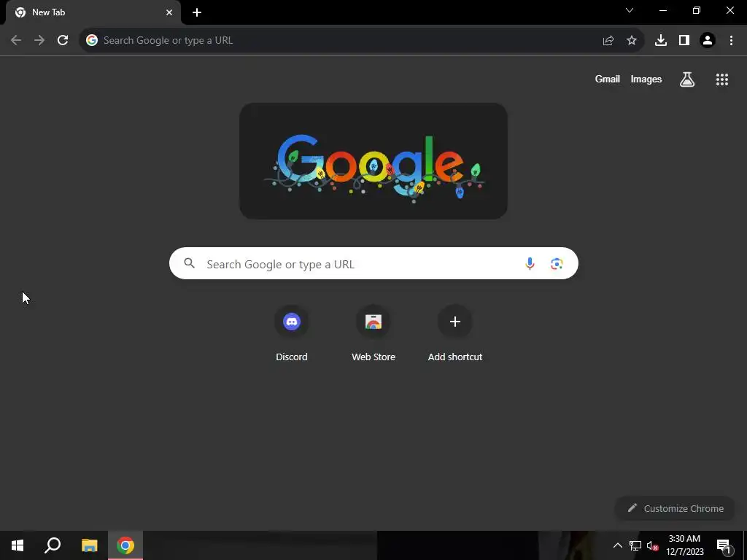Image resolution: width=747 pixels, height=560 pixels.
Task: Open File Explorer from the taskbar
Action: coord(90,545)
